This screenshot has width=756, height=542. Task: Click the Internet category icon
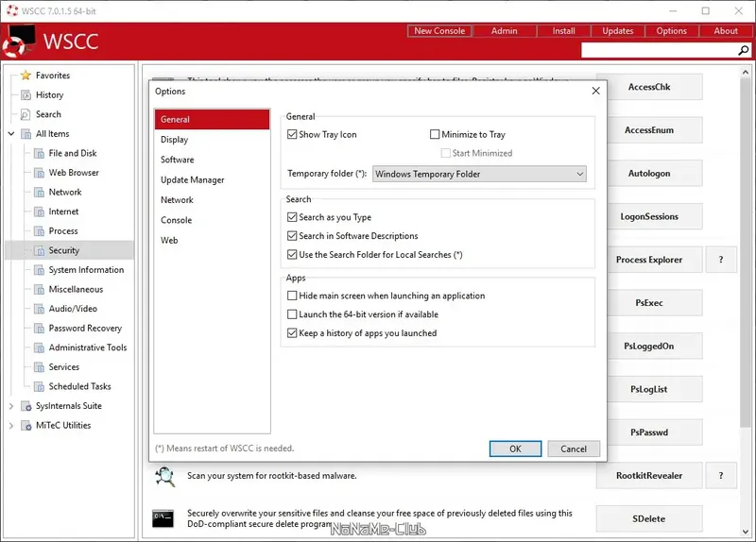tap(39, 212)
